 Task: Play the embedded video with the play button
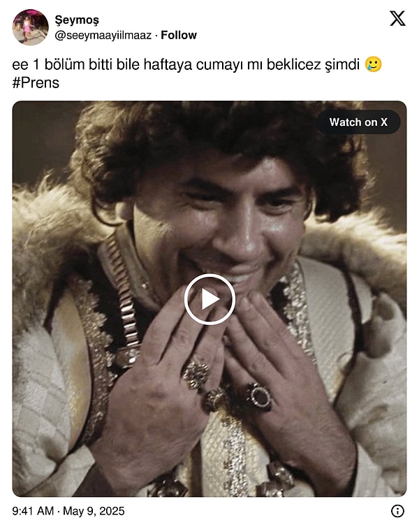[x=209, y=299]
